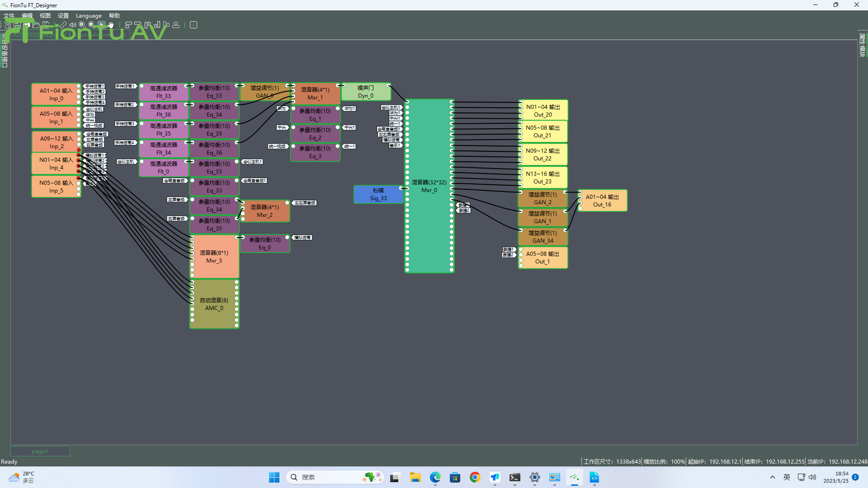This screenshot has width=868, height=488.
Task: Click the Center Vertically align icon
Action: coord(166,25)
